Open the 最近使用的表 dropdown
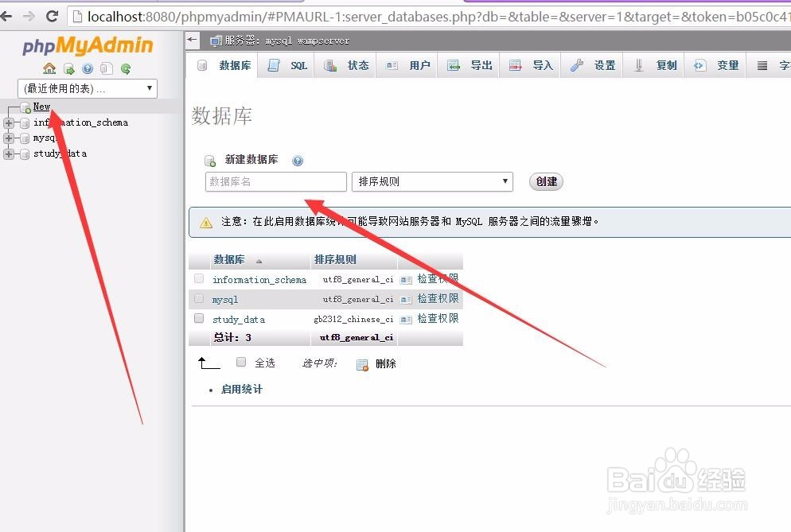 click(x=88, y=89)
